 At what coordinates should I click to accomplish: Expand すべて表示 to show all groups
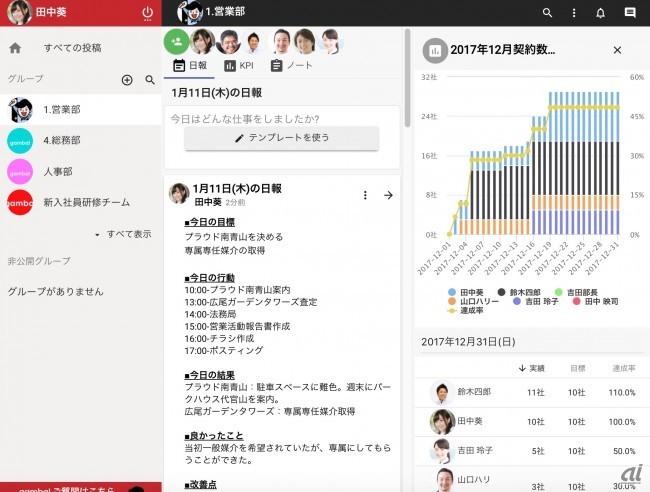point(123,234)
